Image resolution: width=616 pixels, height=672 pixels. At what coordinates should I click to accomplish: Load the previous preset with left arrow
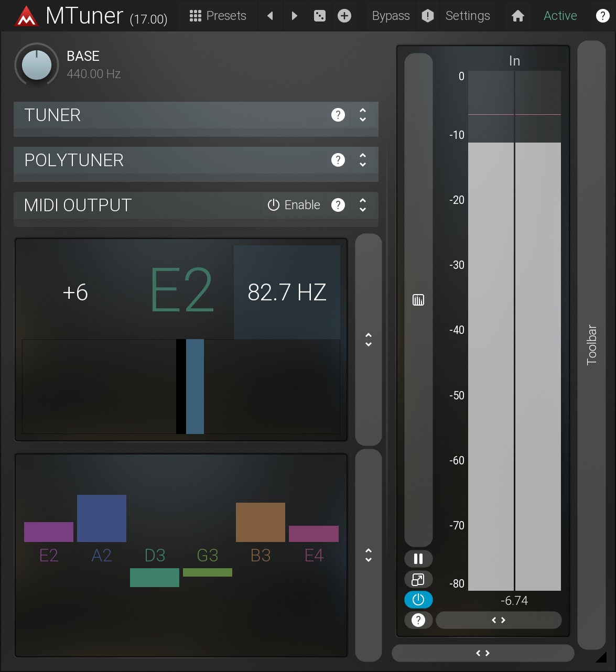pos(271,16)
